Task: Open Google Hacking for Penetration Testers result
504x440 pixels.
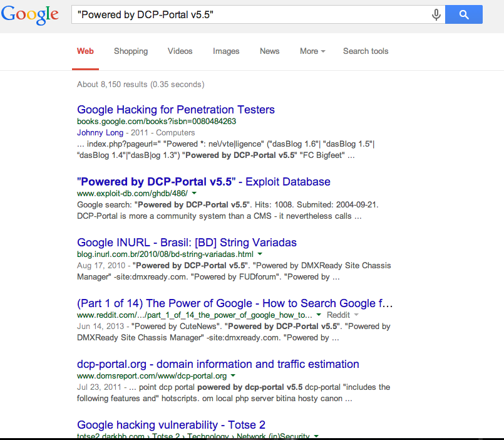Action: point(176,110)
